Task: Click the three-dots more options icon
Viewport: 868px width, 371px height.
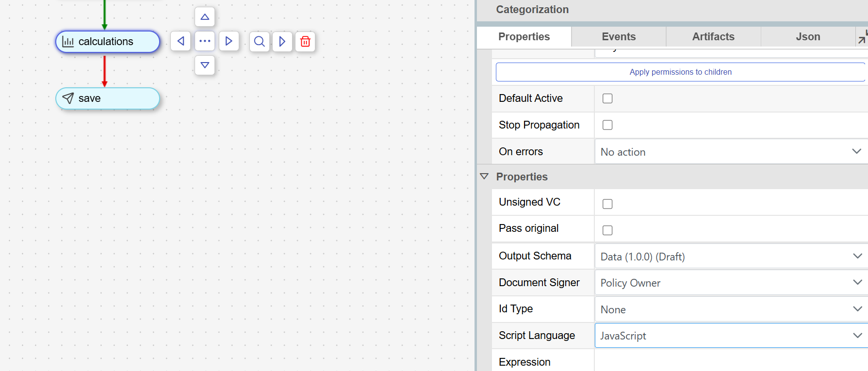Action: [205, 41]
